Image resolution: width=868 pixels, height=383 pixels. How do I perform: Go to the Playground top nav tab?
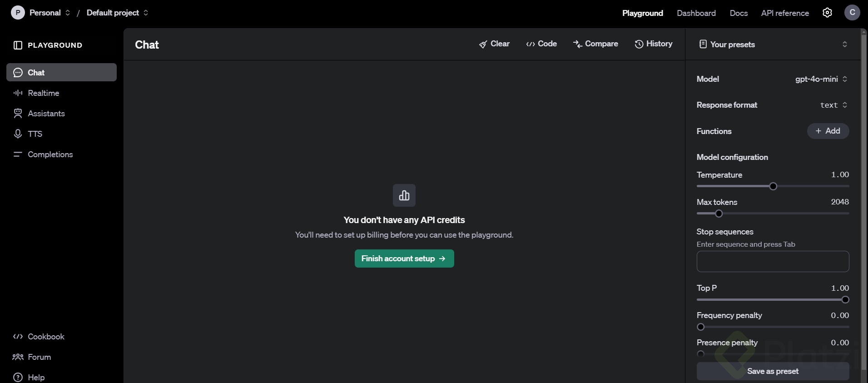point(643,13)
